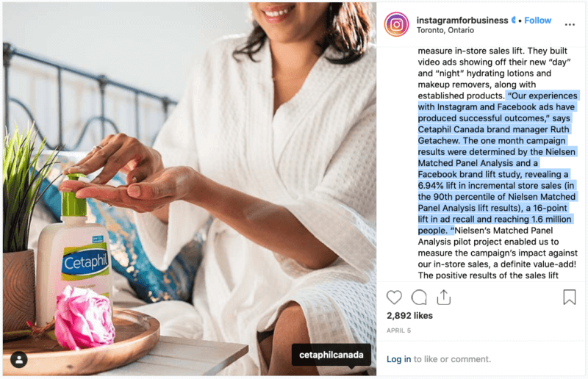Click the Log in link
Screen dimensions: 588x379
[398, 359]
